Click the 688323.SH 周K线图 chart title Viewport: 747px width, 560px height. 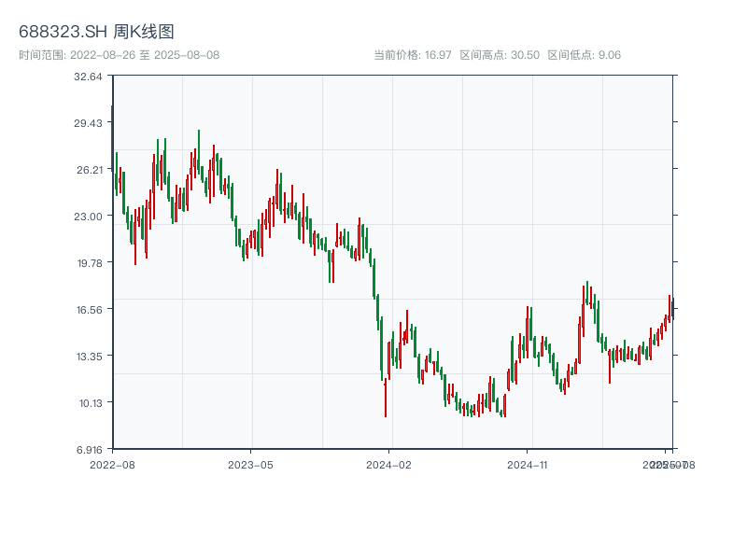point(96,32)
